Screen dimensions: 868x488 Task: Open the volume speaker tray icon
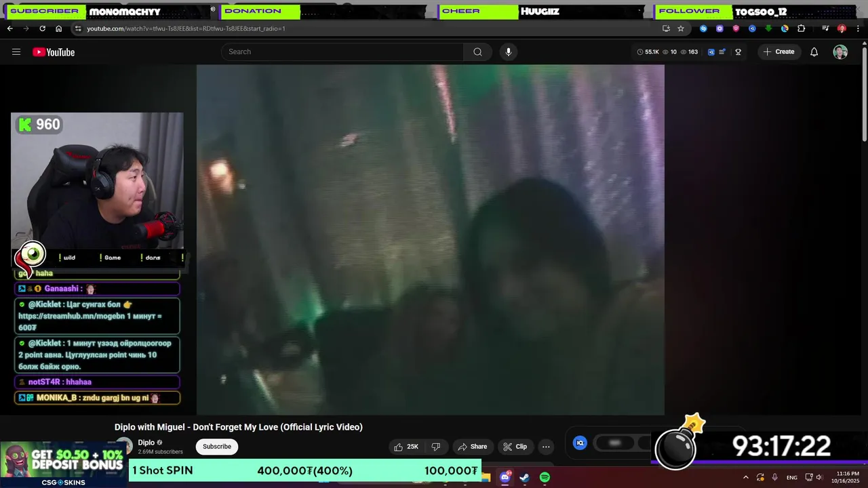point(819,477)
